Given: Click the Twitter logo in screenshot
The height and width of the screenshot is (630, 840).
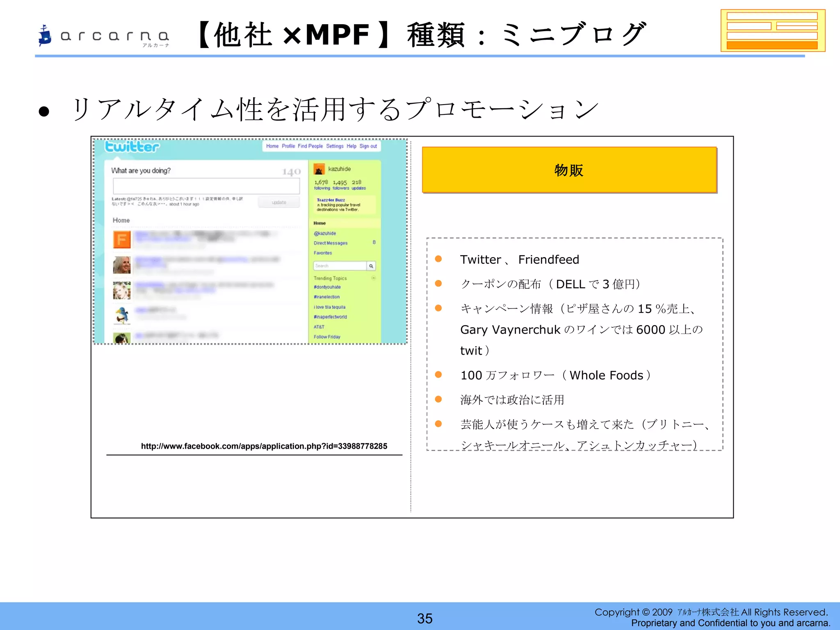Looking at the screenshot, I should (132, 146).
